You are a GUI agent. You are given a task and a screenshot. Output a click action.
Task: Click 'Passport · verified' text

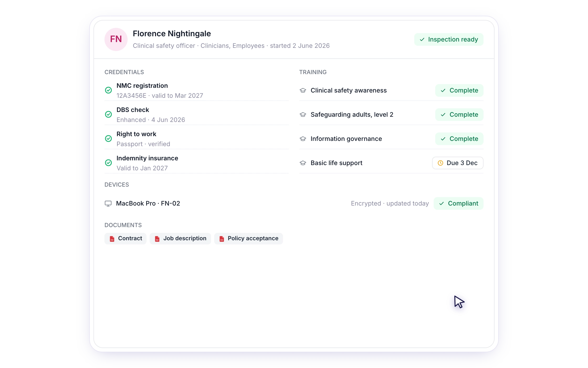click(x=143, y=144)
